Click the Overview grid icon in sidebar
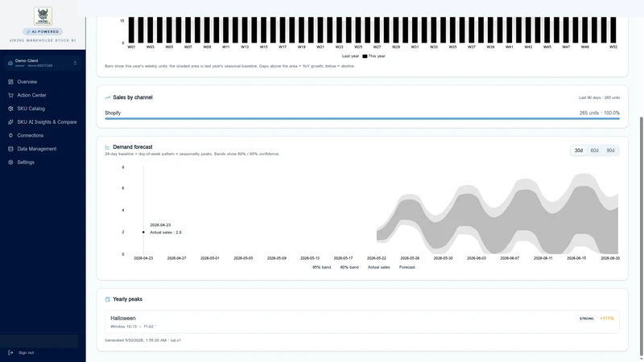 click(x=10, y=82)
